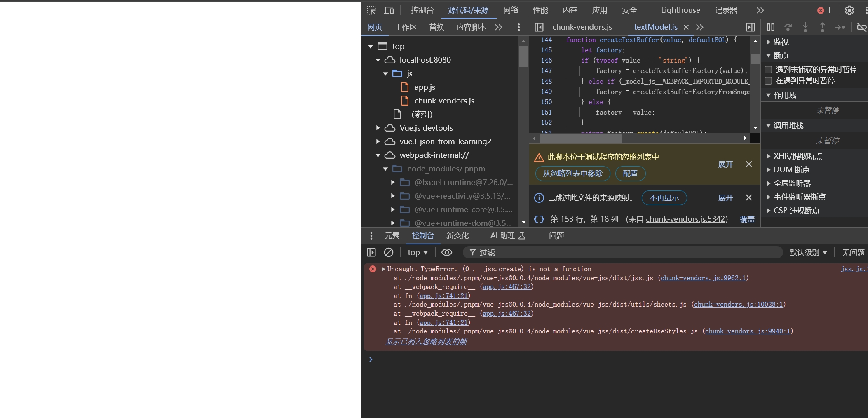Pretty print the code with braces icon
Image resolution: width=868 pixels, height=418 pixels.
click(x=539, y=219)
